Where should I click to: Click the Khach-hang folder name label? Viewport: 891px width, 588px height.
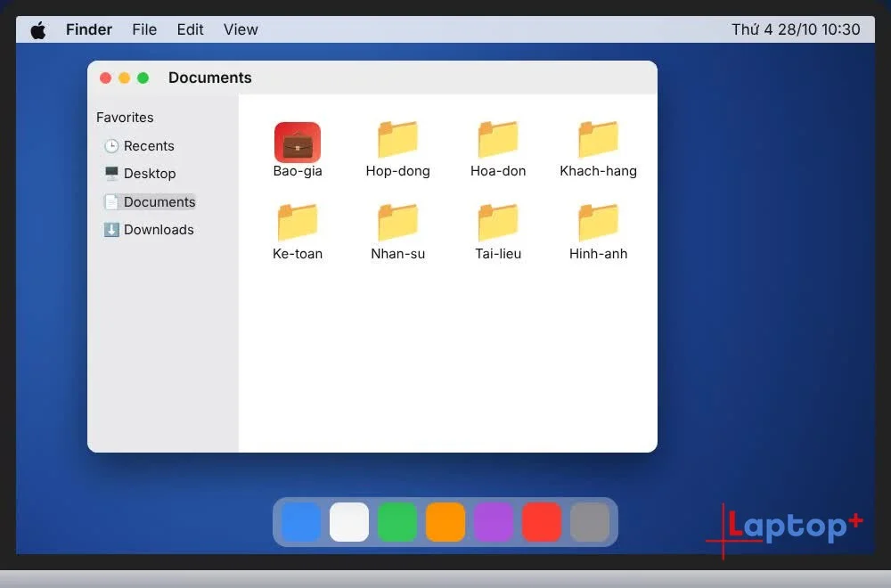(x=599, y=171)
